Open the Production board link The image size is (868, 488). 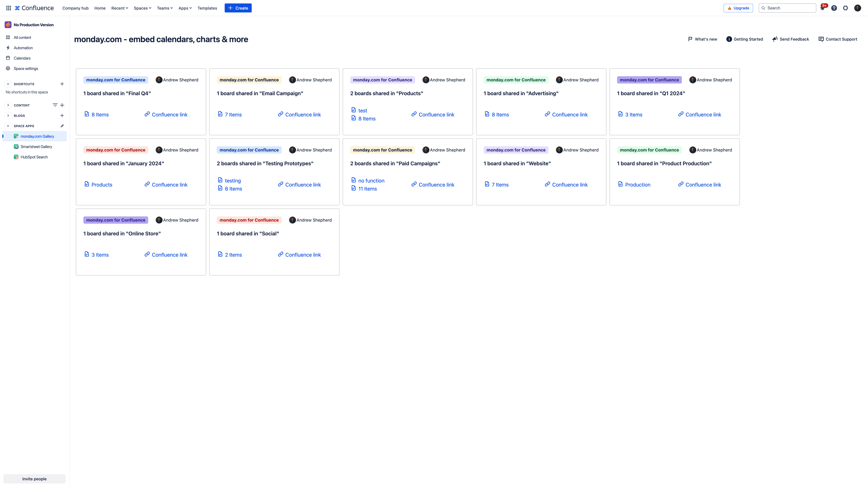click(x=638, y=184)
